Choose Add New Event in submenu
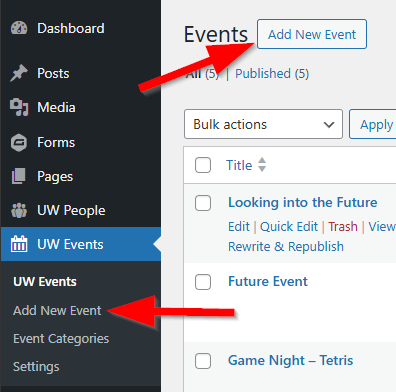The height and width of the screenshot is (392, 396). tap(57, 310)
